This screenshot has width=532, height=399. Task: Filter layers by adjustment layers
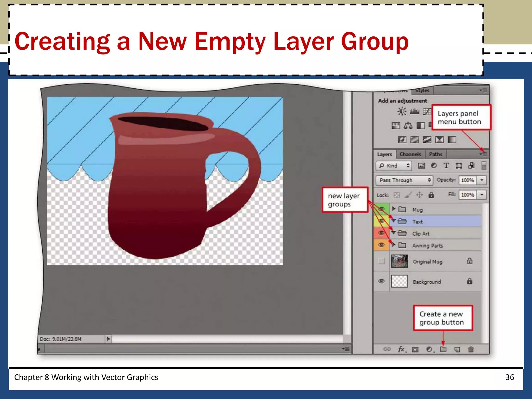click(434, 166)
